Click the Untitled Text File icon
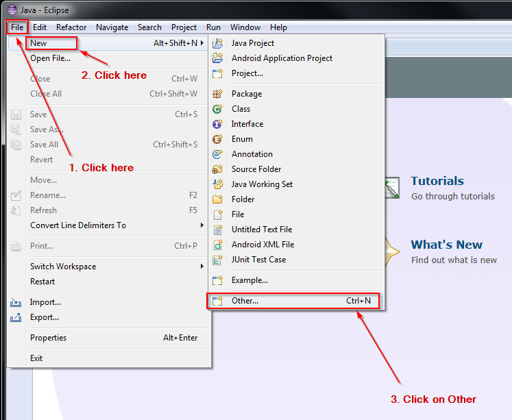 tap(217, 230)
